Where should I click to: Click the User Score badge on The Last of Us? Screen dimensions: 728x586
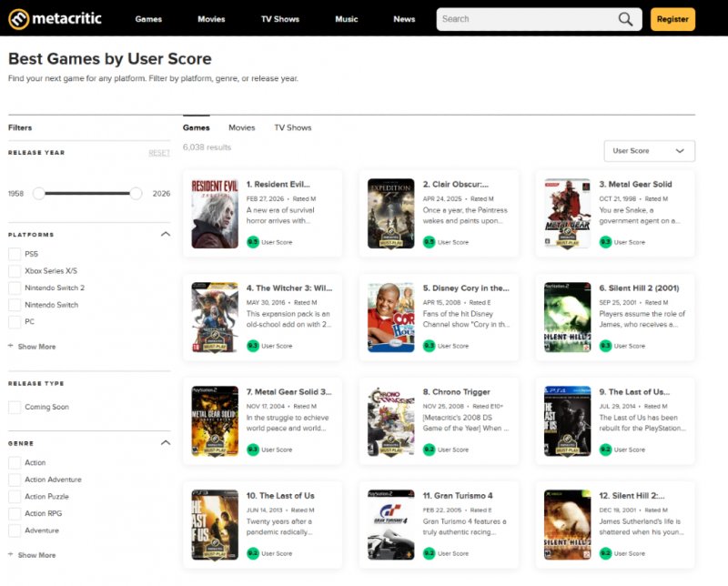click(x=252, y=553)
